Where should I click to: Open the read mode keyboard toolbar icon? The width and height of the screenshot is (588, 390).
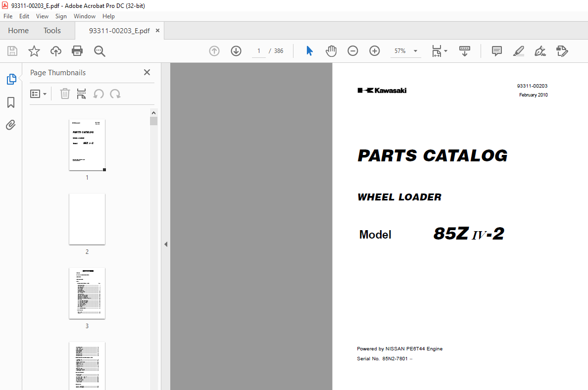pos(465,51)
